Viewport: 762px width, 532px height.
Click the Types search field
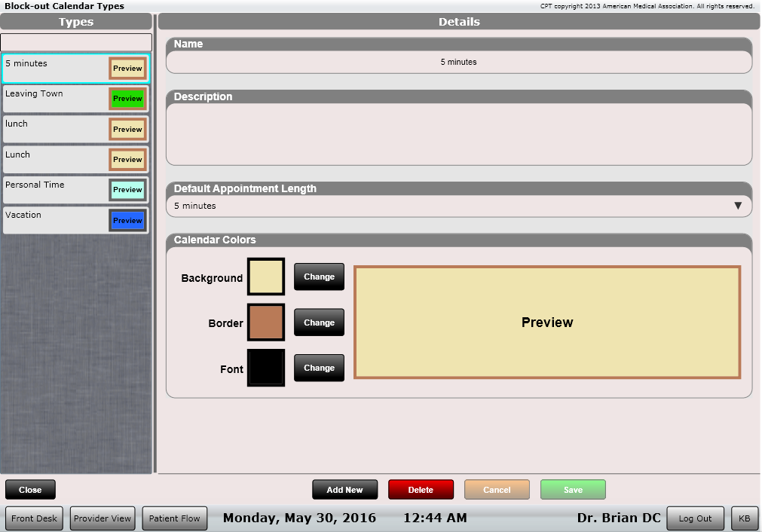76,42
